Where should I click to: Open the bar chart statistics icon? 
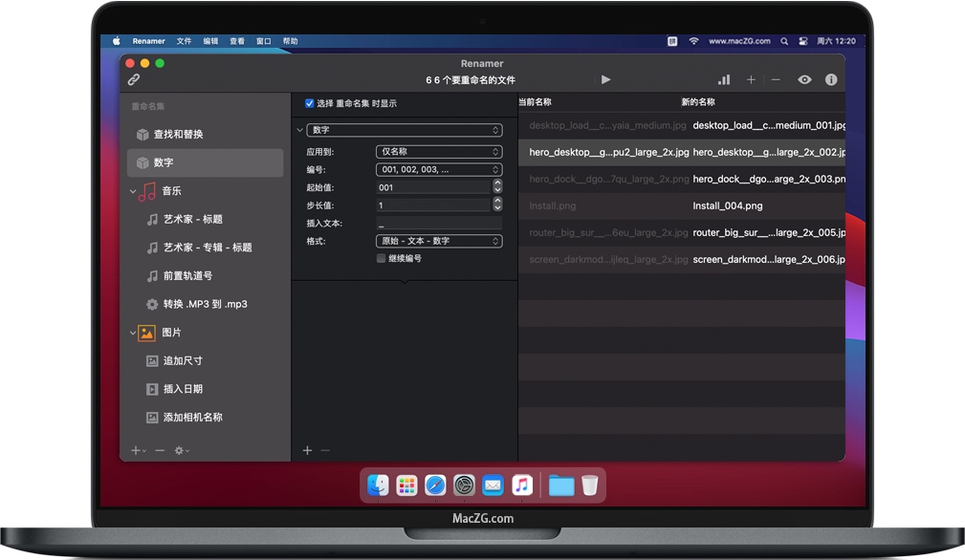[724, 80]
